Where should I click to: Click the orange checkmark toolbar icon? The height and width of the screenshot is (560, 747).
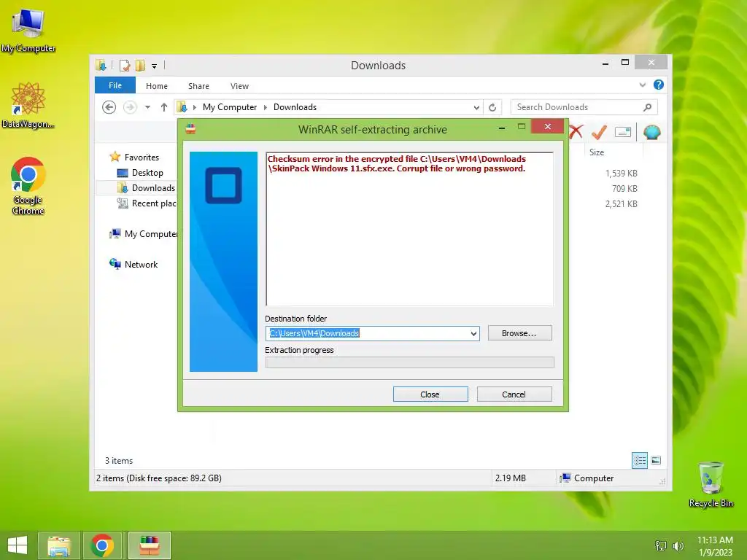pos(600,132)
